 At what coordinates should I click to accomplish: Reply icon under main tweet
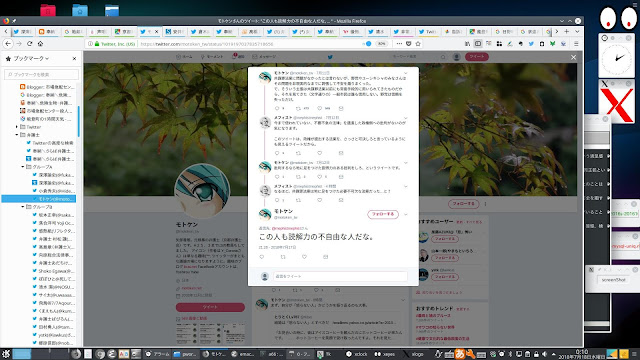tap(262, 257)
